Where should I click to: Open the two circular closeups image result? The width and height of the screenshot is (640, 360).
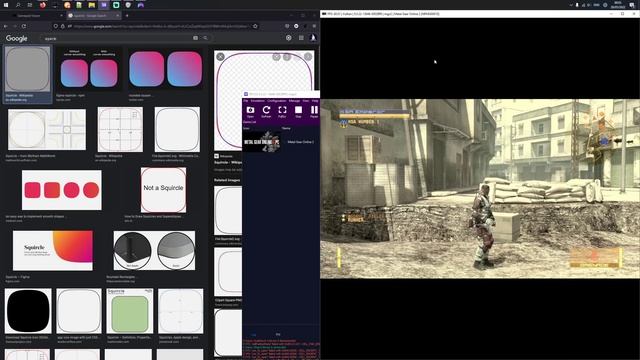pos(154,251)
